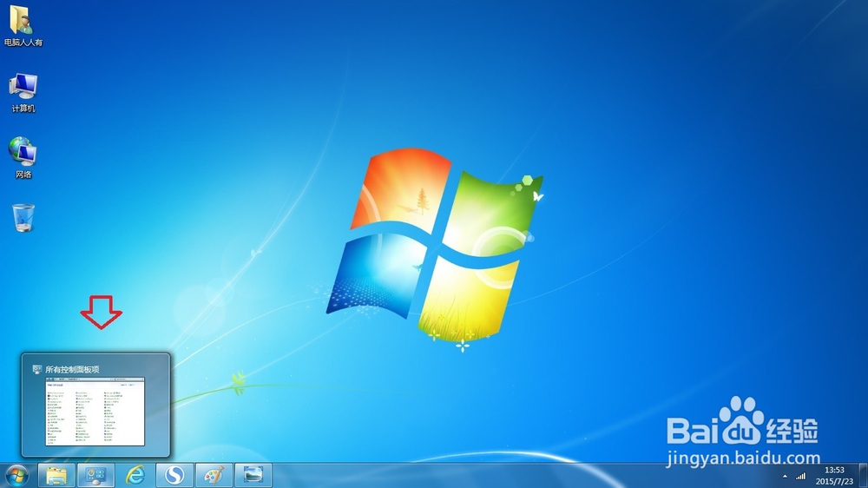Launch Internet Explorer from the taskbar

[x=135, y=475]
